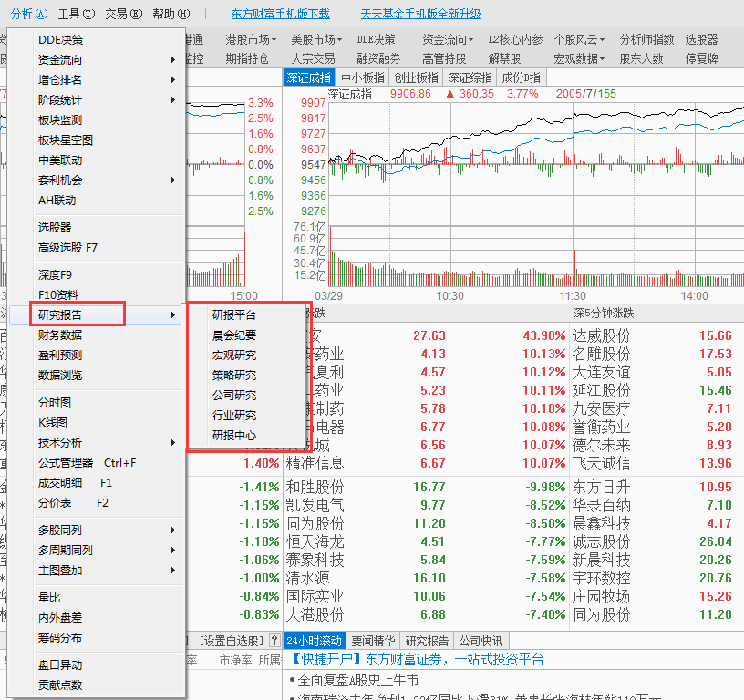Choose 晨会纪要 in submenu

point(234,335)
